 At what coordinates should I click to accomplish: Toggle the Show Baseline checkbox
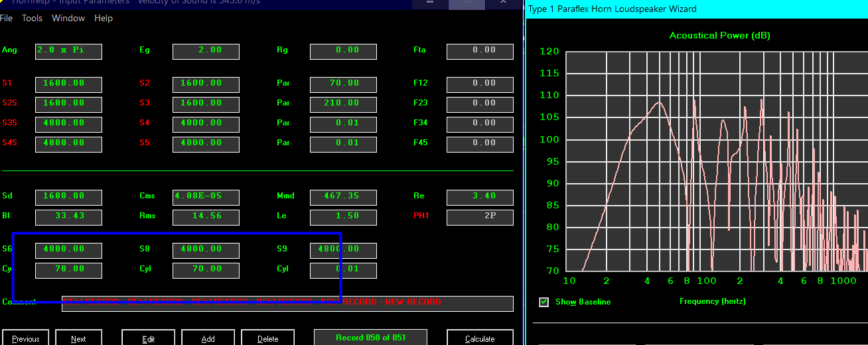point(544,302)
